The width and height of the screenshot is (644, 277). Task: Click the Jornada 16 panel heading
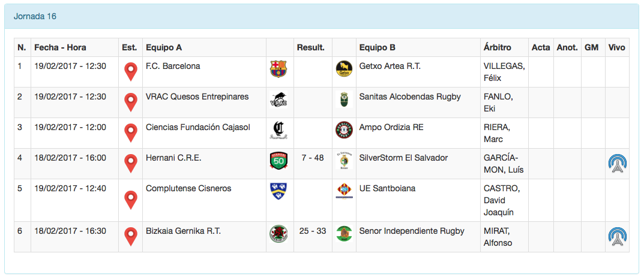[x=35, y=16]
